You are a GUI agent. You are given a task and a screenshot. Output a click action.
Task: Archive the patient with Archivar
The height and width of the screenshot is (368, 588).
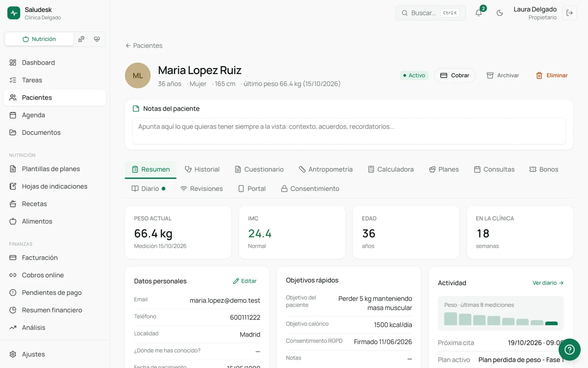tap(503, 75)
